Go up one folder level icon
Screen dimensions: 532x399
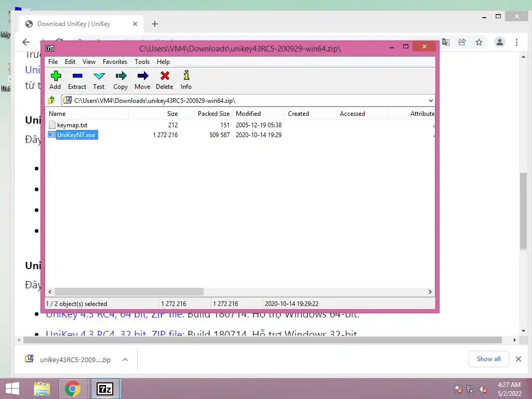click(x=51, y=100)
